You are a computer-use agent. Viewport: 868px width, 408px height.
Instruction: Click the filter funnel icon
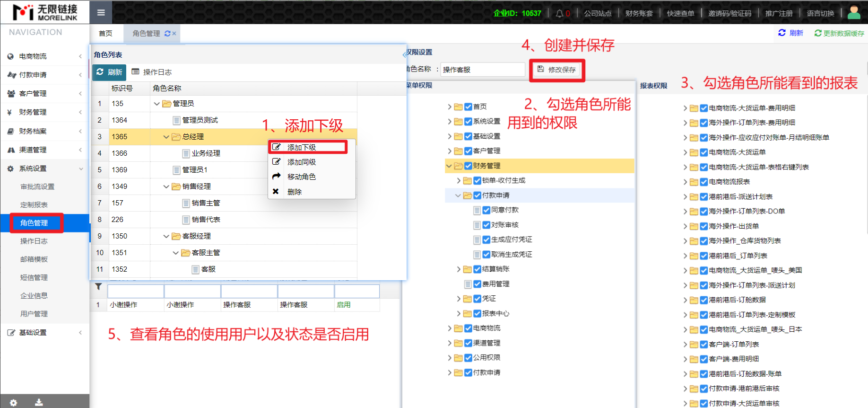pos(98,286)
